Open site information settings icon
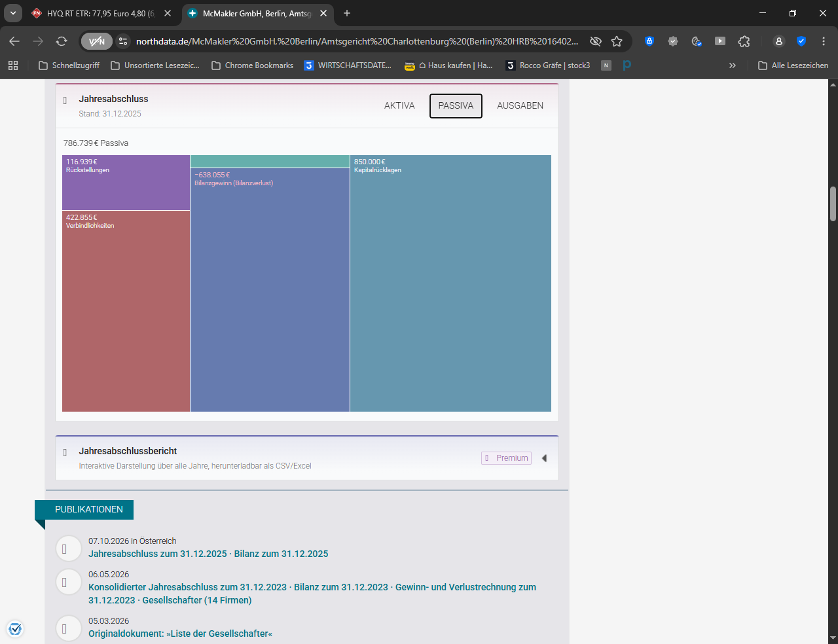This screenshot has width=838, height=644. coord(123,41)
